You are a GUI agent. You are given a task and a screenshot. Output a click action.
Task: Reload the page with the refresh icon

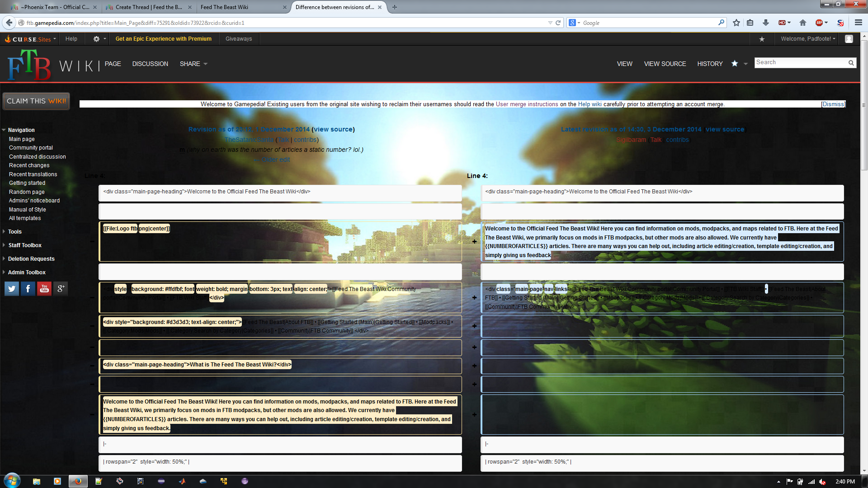tap(558, 23)
